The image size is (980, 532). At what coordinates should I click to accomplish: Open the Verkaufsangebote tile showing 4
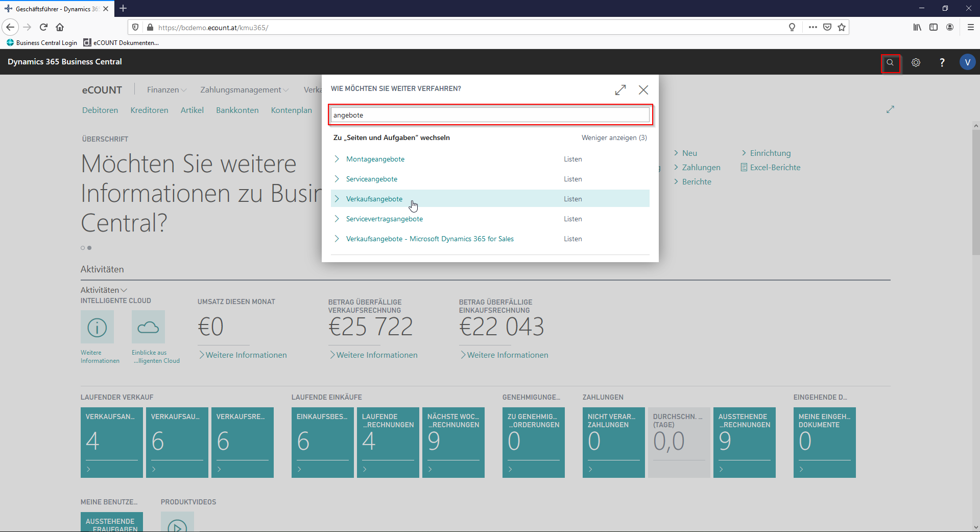[x=112, y=443]
